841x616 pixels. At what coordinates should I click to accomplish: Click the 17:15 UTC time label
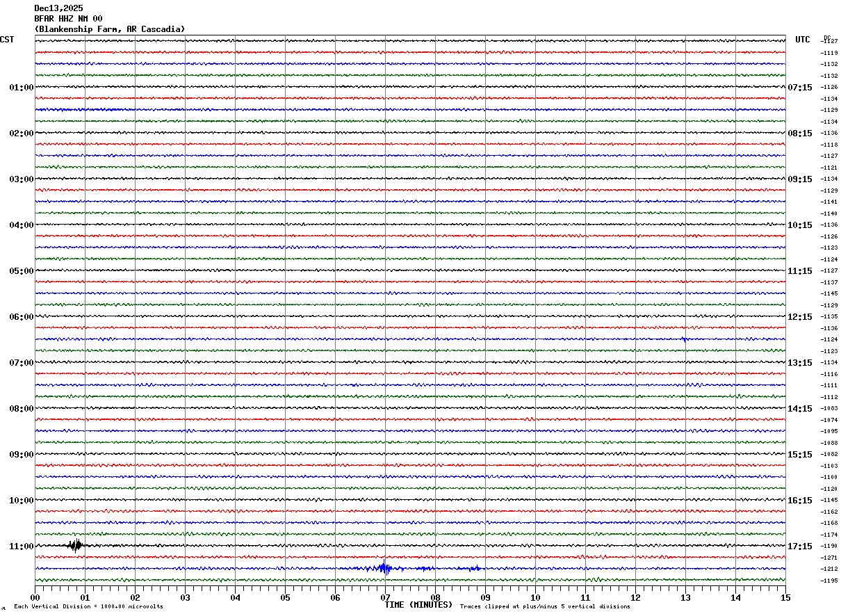(x=800, y=546)
